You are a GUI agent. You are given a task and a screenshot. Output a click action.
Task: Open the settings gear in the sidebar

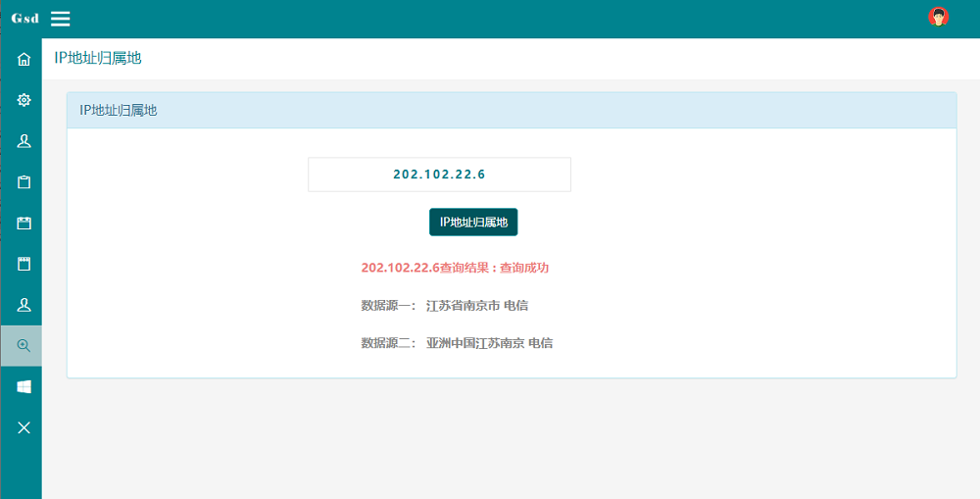[x=24, y=100]
